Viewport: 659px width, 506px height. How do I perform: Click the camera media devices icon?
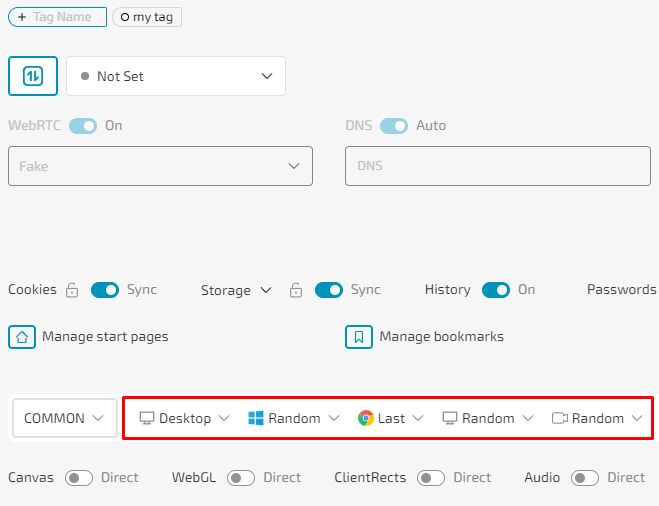click(559, 418)
